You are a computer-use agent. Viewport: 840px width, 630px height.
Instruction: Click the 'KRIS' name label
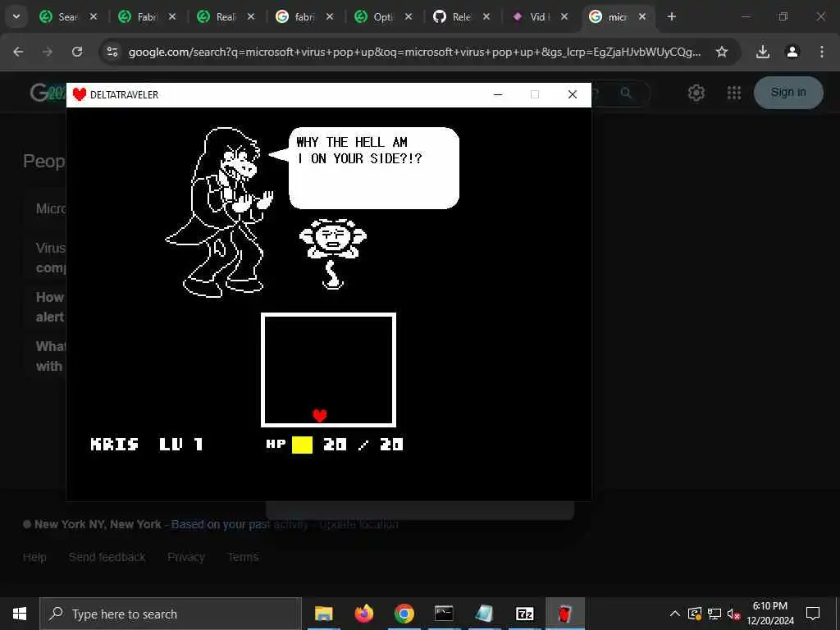pyautogui.click(x=115, y=444)
